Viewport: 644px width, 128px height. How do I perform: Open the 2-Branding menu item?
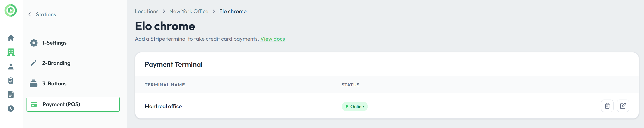coord(56,63)
